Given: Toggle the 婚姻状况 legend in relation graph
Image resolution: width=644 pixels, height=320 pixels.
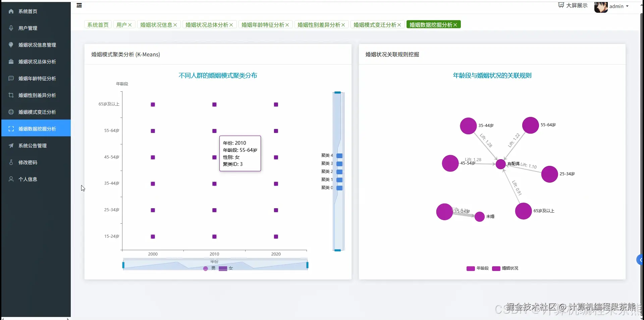Looking at the screenshot, I should [x=505, y=268].
